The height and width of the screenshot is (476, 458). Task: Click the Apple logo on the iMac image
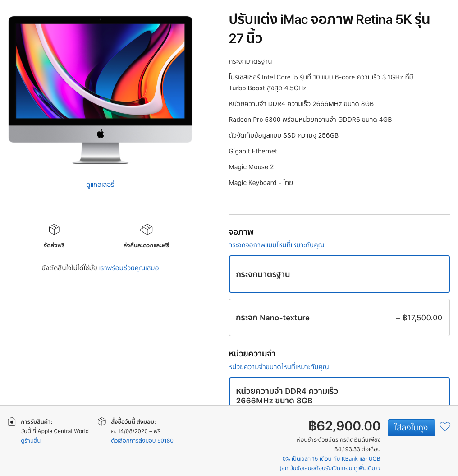(x=101, y=134)
